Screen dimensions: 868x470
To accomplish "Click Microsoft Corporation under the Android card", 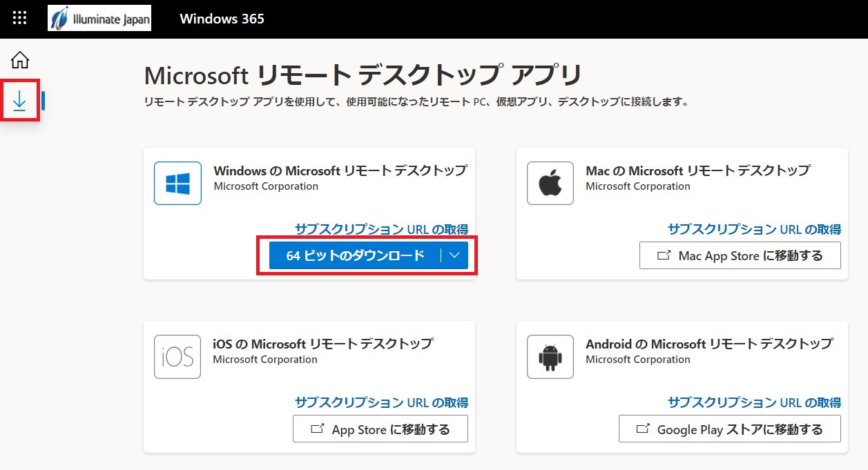I will (638, 360).
